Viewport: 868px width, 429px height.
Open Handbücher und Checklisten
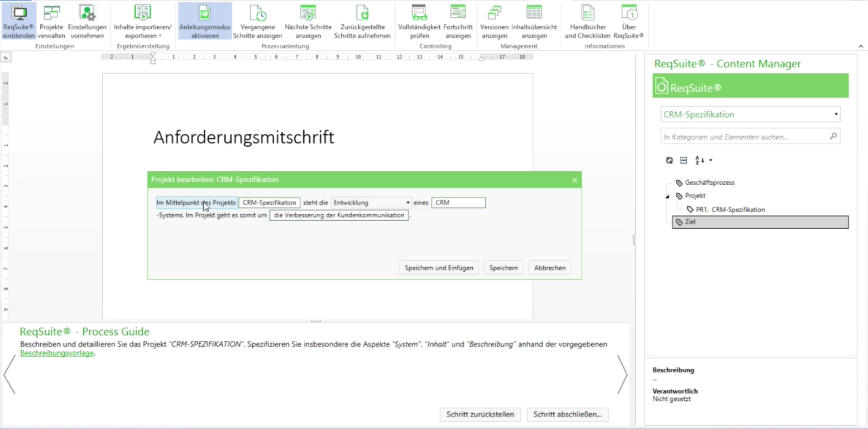pyautogui.click(x=587, y=21)
